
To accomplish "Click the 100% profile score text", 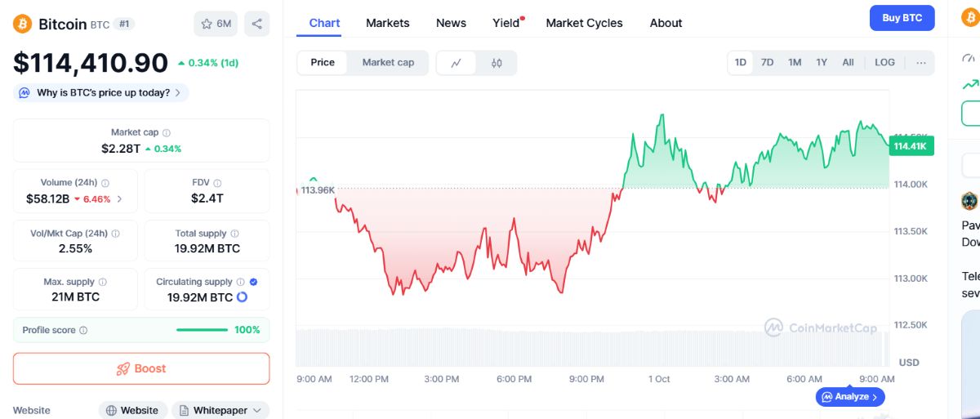I will coord(247,330).
